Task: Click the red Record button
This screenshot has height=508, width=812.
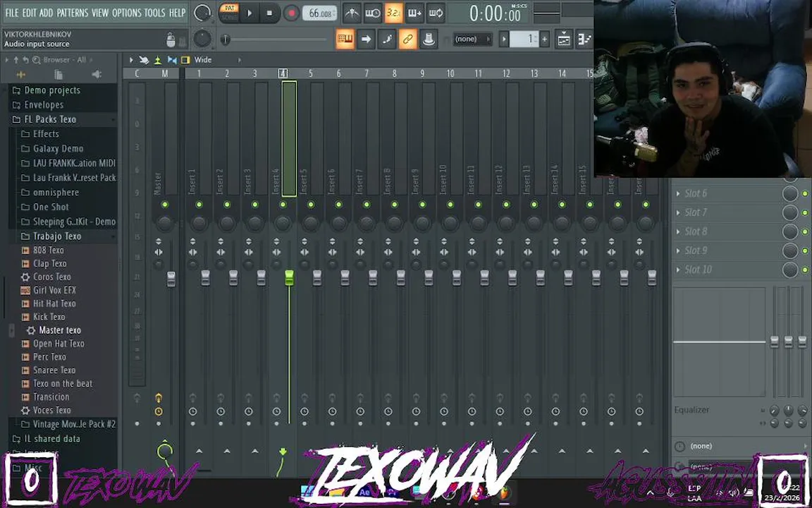Action: (291, 13)
